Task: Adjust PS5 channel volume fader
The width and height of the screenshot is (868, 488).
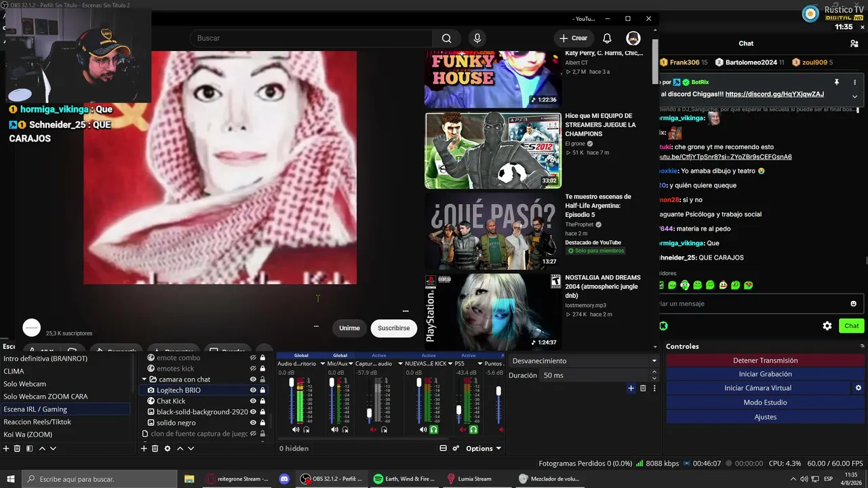Action: click(x=459, y=410)
